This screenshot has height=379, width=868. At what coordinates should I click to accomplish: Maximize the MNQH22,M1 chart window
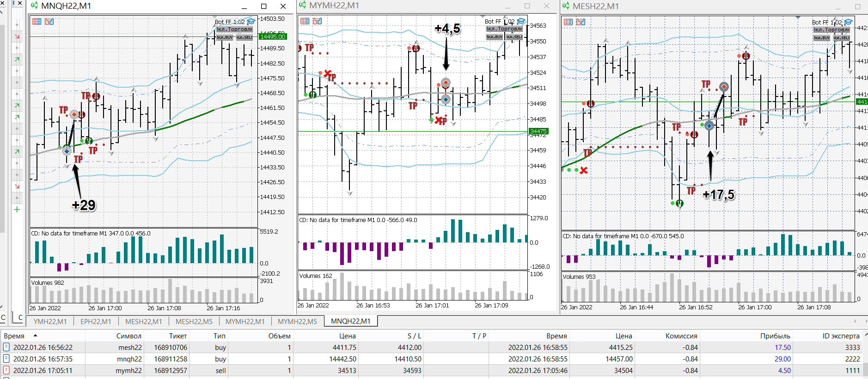click(x=264, y=6)
